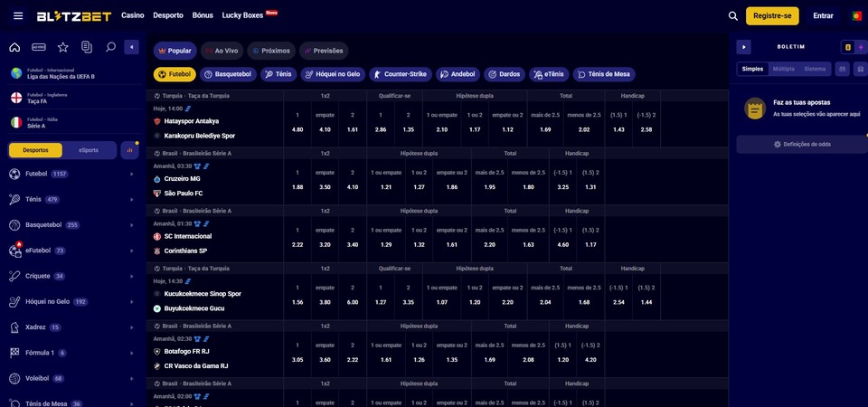Image resolution: width=868 pixels, height=407 pixels.
Task: Toggle the quick bet lightning icon
Action: click(x=861, y=48)
